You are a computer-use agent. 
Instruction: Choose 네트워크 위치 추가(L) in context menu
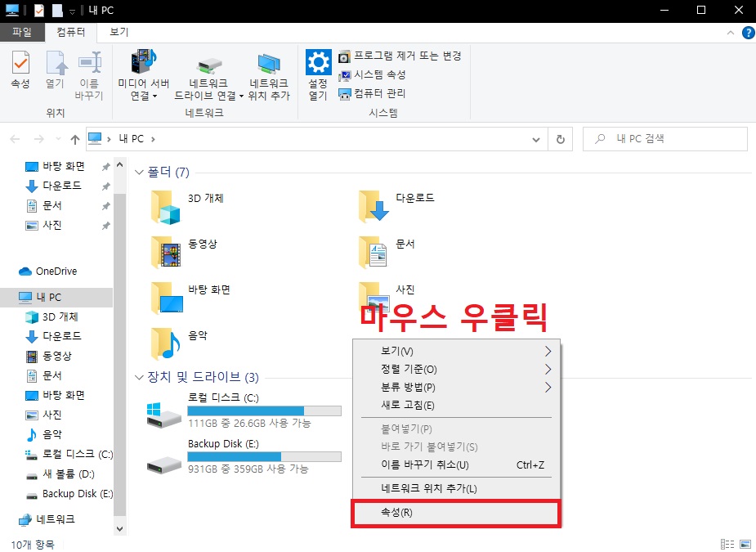456,489
